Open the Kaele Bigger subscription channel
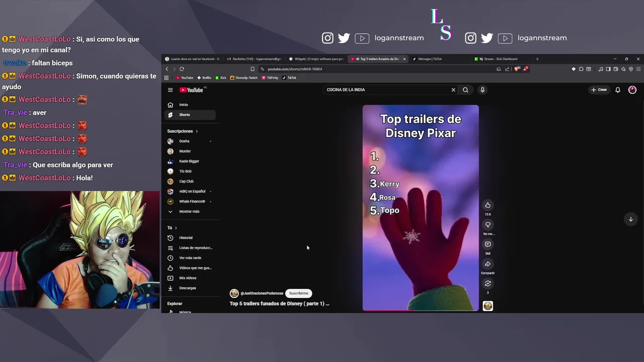Viewport: 644px width, 362px height. click(191, 161)
